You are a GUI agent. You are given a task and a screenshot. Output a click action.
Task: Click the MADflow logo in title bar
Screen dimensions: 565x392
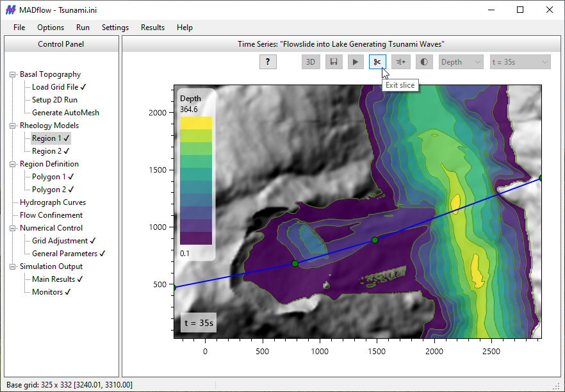click(11, 10)
